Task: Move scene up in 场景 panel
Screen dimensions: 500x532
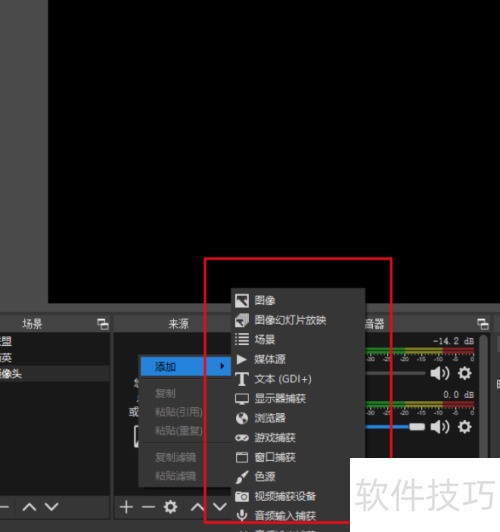Action: [x=30, y=507]
